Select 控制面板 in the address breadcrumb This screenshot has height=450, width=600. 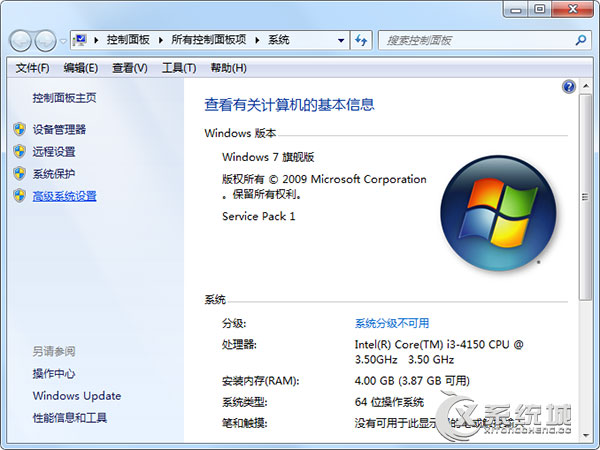pos(128,40)
